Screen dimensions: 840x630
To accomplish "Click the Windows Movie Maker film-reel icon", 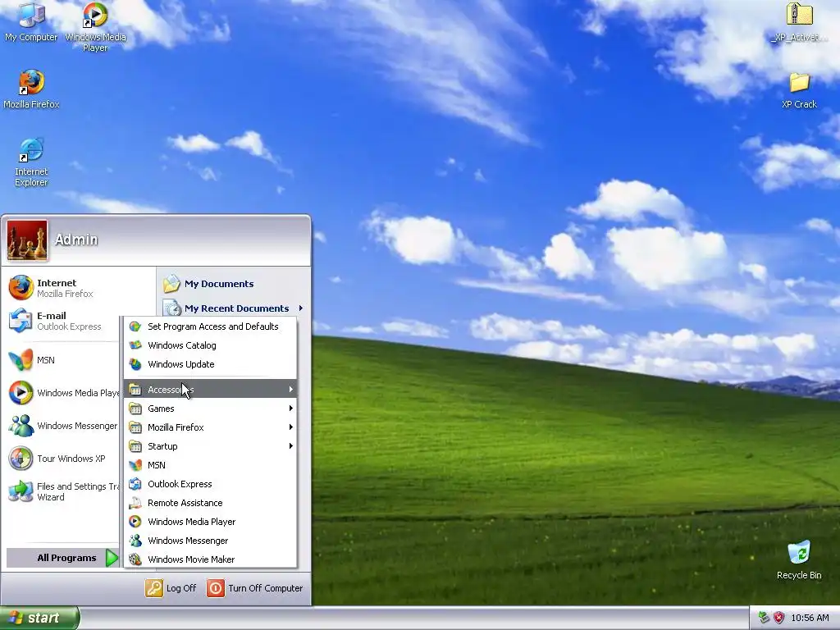I will 135,559.
